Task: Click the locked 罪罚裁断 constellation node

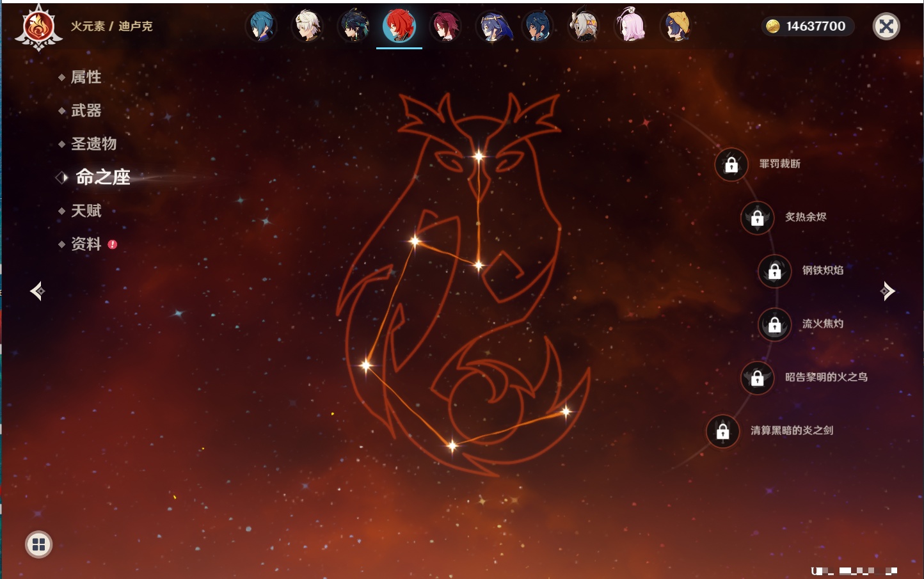Action: 731,164
